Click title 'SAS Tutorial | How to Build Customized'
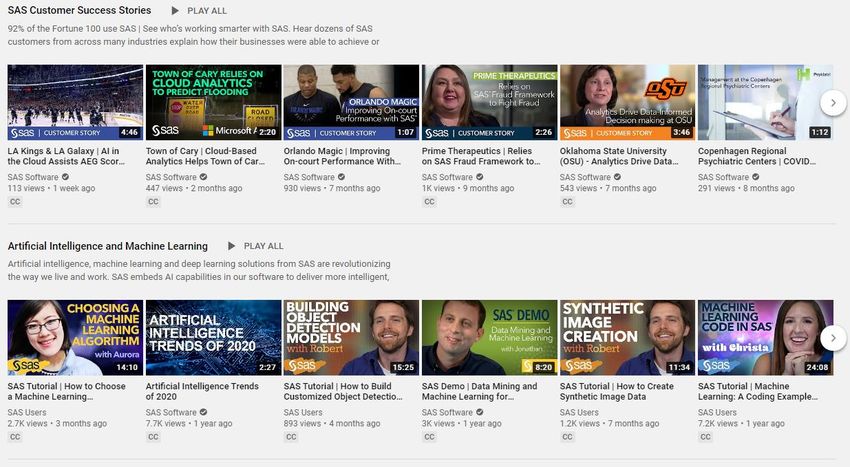The image size is (850, 467). (343, 392)
